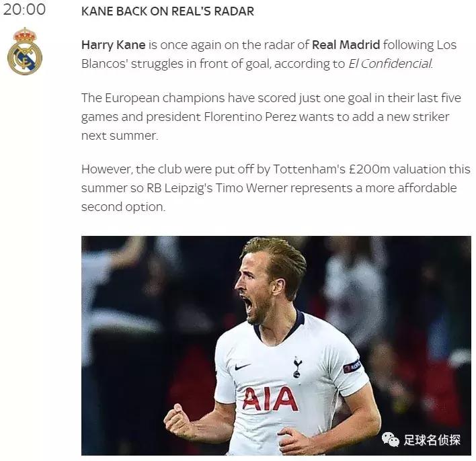
Task: Click the RB Leipzig's mention
Action: [x=180, y=188]
